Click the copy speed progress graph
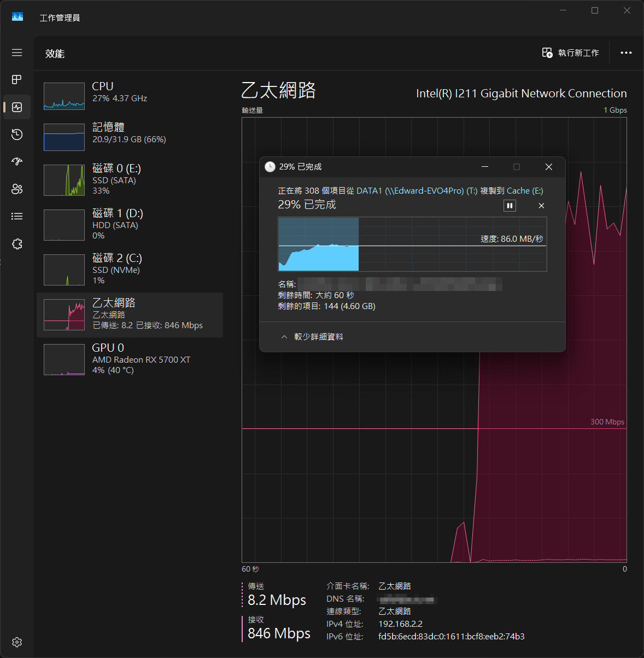Screen dimensions: 644x658 [x=412, y=244]
